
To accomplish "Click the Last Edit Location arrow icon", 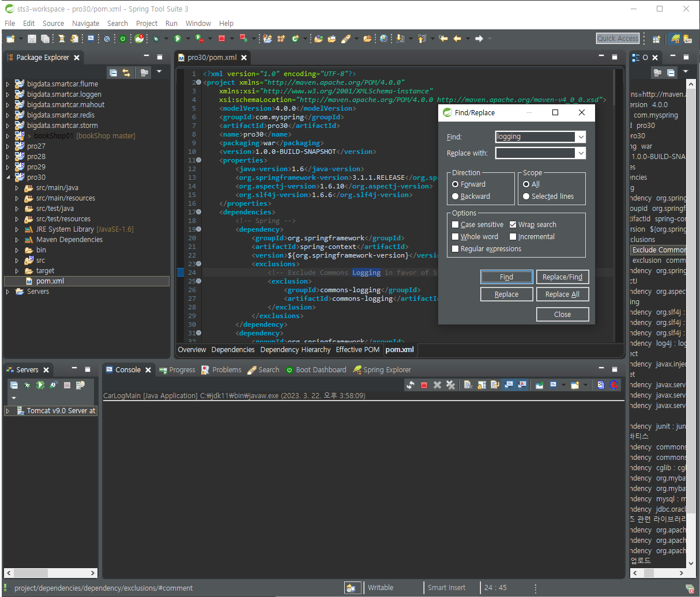I will pos(443,39).
